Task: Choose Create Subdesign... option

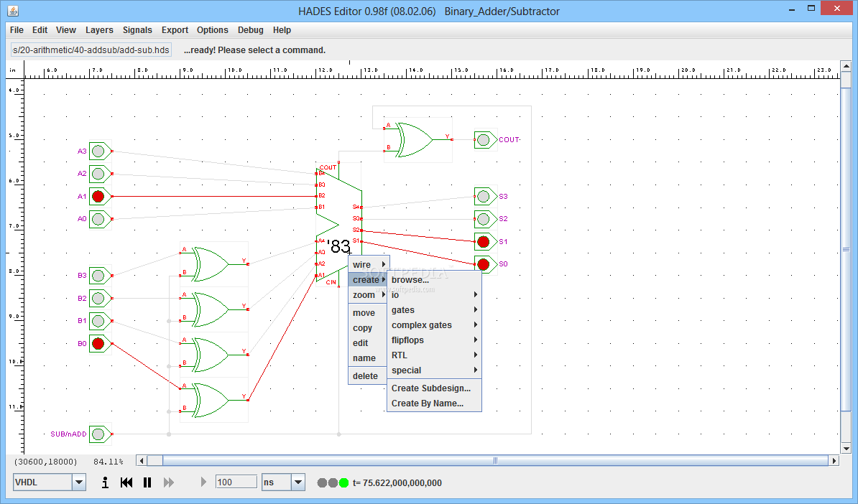Action: (x=434, y=388)
